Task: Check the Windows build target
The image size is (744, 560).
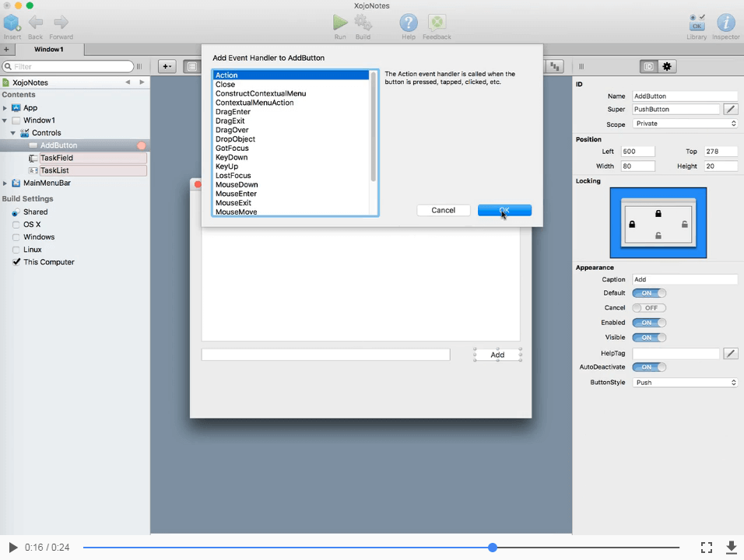Action: [x=16, y=237]
